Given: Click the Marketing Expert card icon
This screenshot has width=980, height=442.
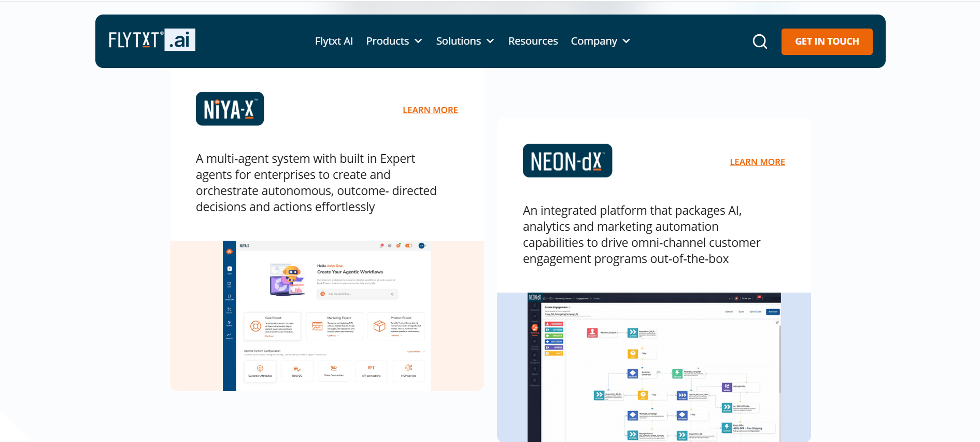Looking at the screenshot, I should (x=317, y=326).
